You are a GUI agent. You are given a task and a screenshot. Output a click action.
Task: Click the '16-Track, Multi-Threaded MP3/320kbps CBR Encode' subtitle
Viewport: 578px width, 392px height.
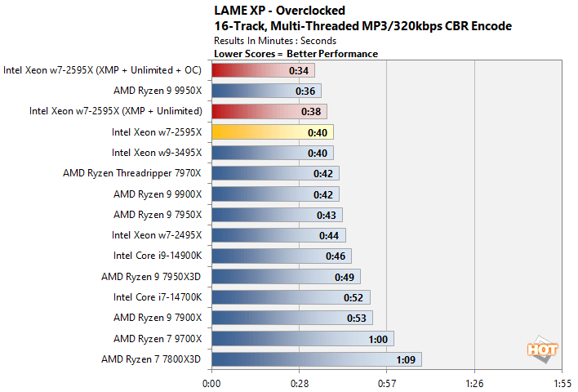click(x=362, y=26)
